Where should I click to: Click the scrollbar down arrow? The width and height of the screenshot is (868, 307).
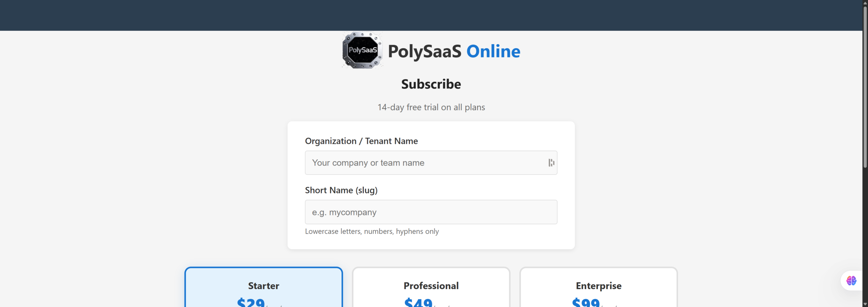(x=865, y=304)
